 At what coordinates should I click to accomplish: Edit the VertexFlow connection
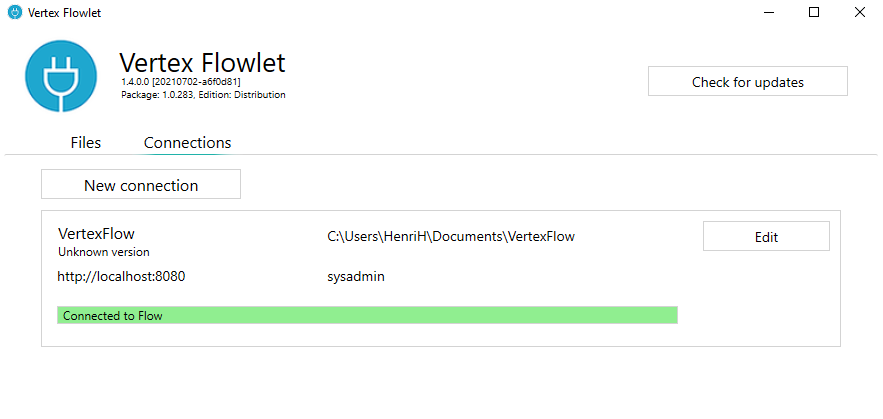(766, 237)
